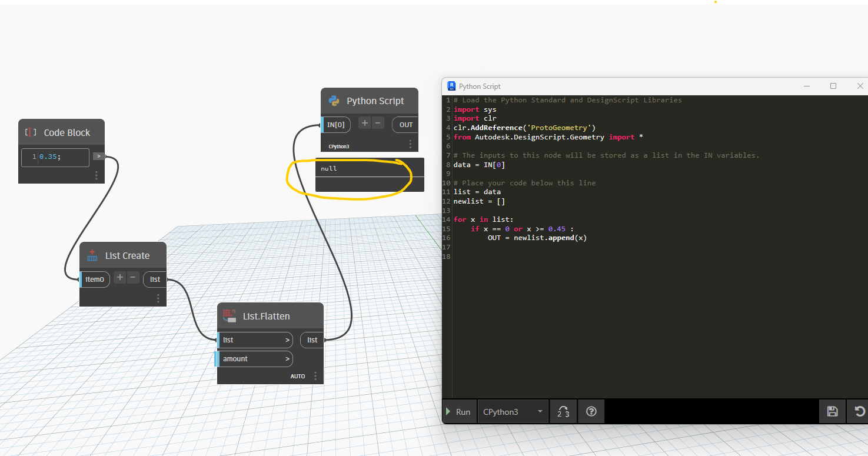Open the Python Script node options menu
Screen dimensions: 868x456
pyautogui.click(x=410, y=144)
